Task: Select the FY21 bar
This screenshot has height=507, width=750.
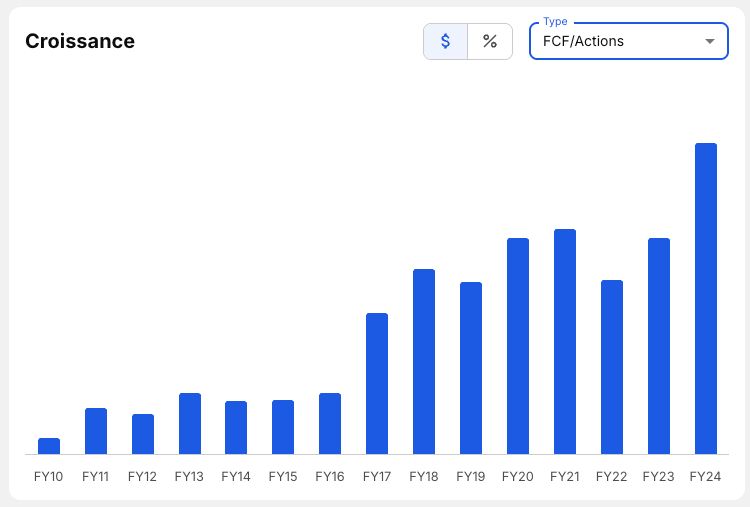Action: (565, 342)
